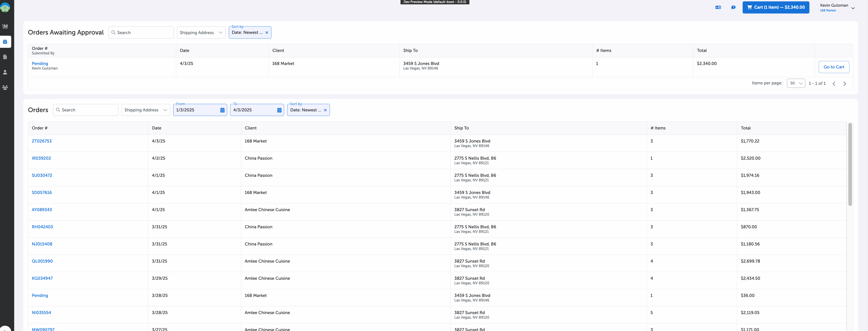
Task: Clear the Orders table Sort by selection
Action: [x=325, y=110]
